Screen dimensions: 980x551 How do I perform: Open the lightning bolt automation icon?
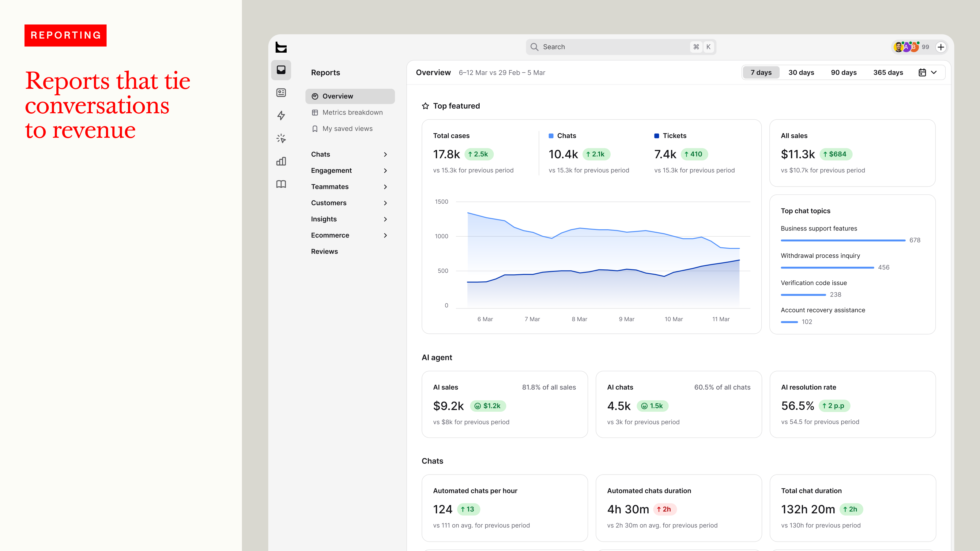tap(281, 116)
